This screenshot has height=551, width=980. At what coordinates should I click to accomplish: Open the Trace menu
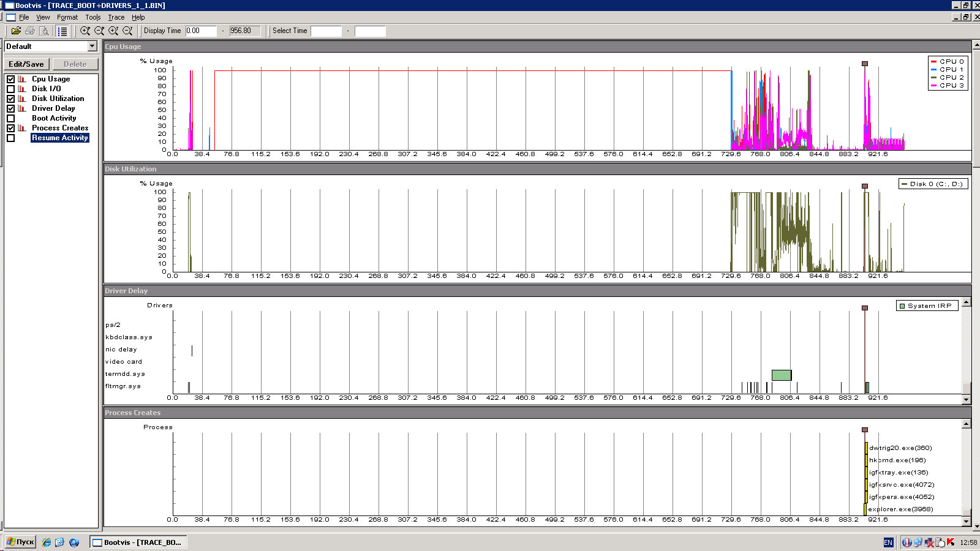click(116, 17)
